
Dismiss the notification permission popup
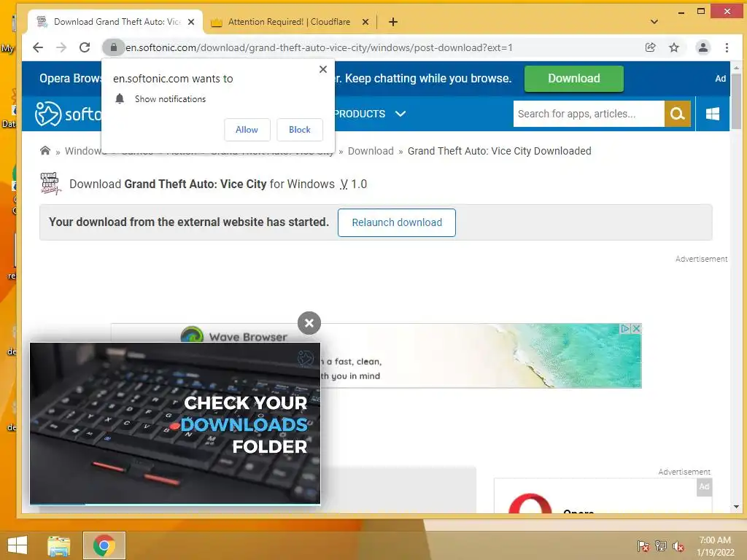323,69
